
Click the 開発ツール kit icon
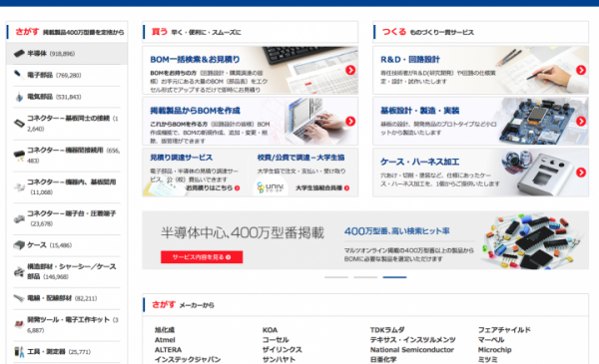(x=19, y=324)
